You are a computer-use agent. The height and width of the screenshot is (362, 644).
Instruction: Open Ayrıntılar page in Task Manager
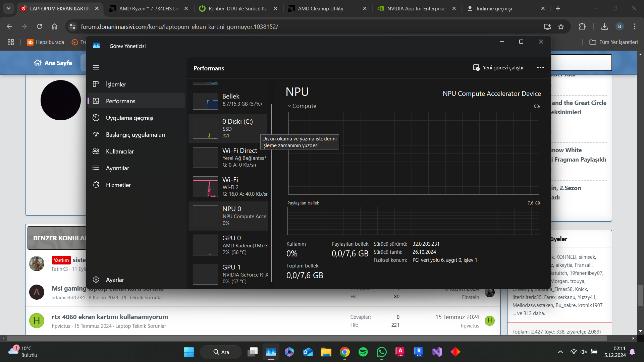pos(136,168)
